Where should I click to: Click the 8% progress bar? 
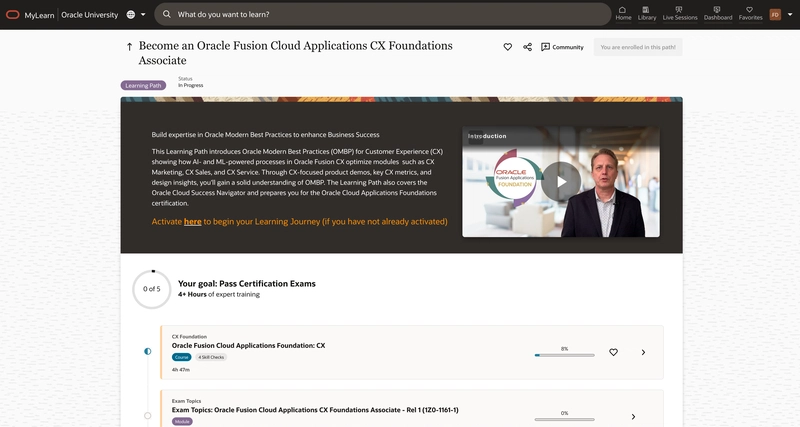[564, 355]
